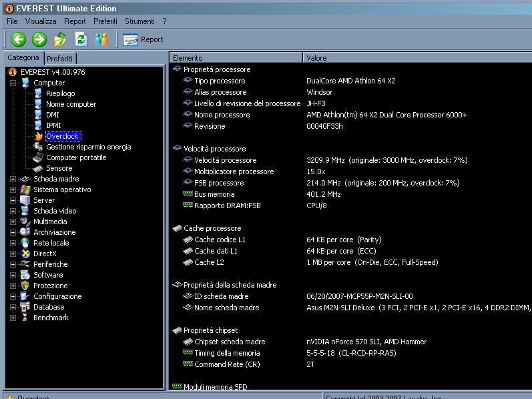This screenshot has height=399, width=532.
Task: Switch to the Categoria tab
Action: click(x=23, y=57)
